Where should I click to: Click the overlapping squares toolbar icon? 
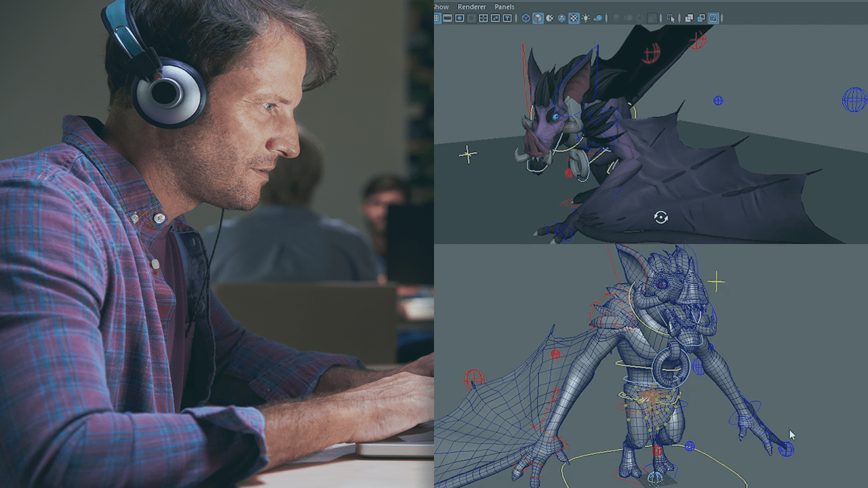click(x=689, y=18)
